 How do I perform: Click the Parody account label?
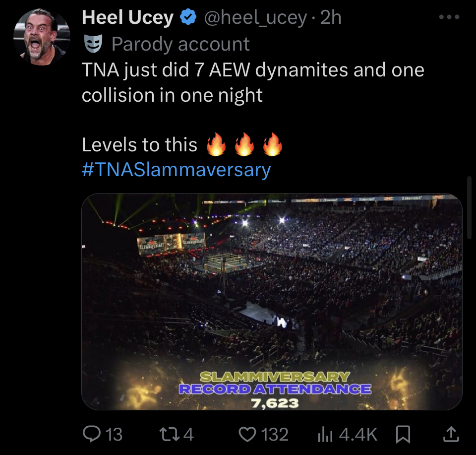180,44
